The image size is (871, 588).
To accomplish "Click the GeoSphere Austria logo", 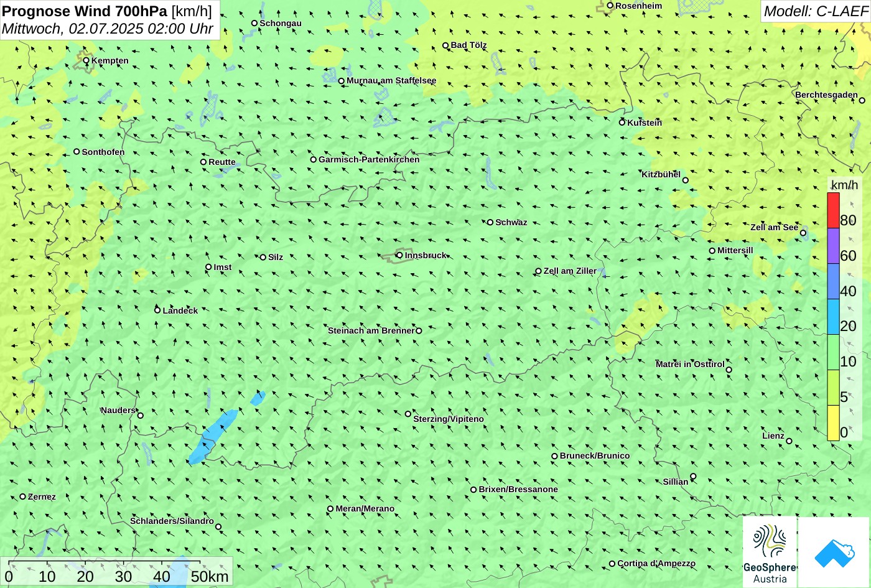I will pyautogui.click(x=770, y=552).
